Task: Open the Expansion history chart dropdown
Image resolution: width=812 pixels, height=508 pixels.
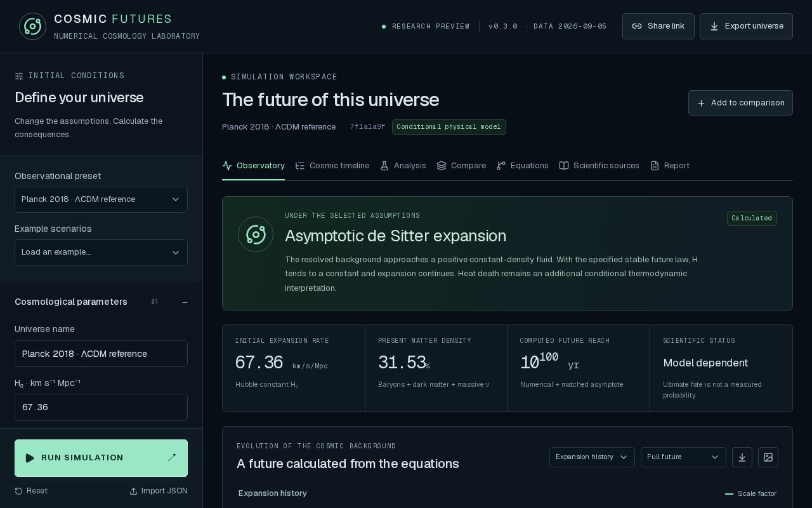Action: (x=592, y=457)
